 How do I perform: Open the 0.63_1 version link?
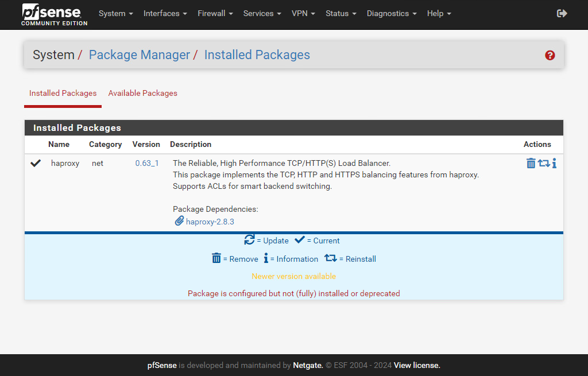pyautogui.click(x=147, y=164)
